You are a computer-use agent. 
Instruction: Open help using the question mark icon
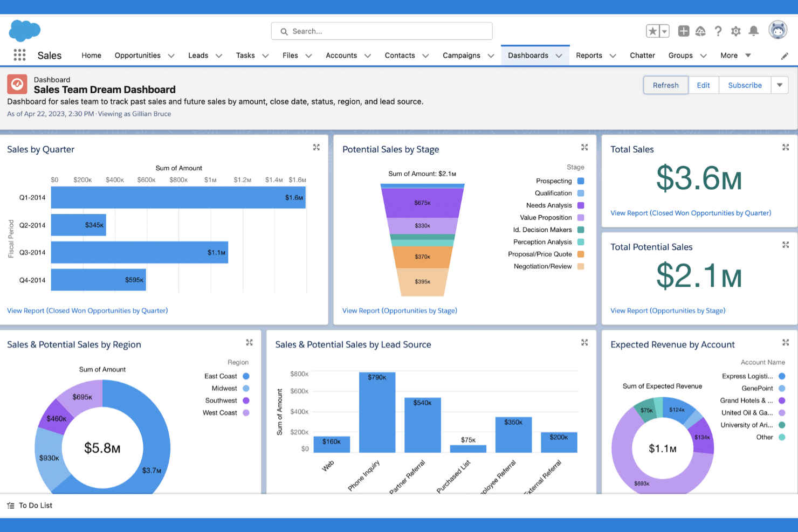[x=718, y=31]
